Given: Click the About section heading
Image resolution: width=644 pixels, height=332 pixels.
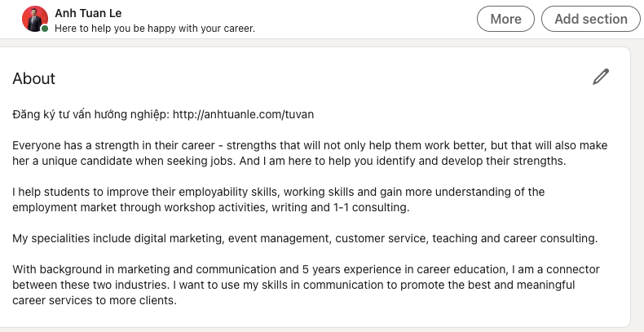Looking at the screenshot, I should pyautogui.click(x=34, y=79).
